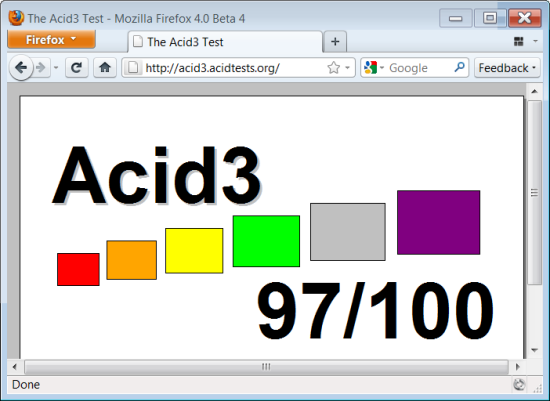Bookmark this page with the star icon

334,68
